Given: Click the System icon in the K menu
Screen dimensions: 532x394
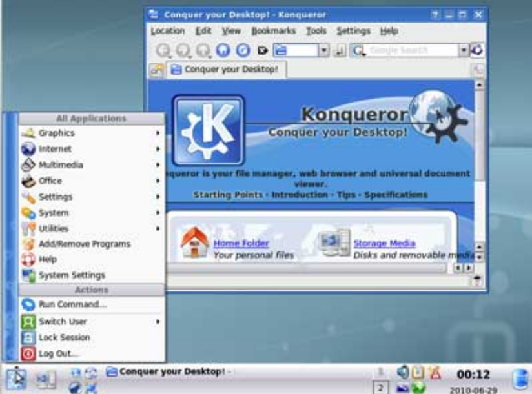Looking at the screenshot, I should pyautogui.click(x=28, y=213).
